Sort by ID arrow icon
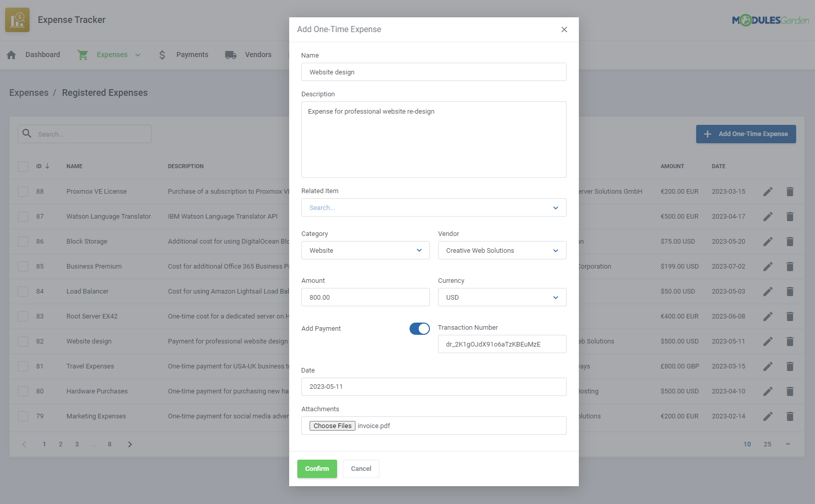 [47, 166]
